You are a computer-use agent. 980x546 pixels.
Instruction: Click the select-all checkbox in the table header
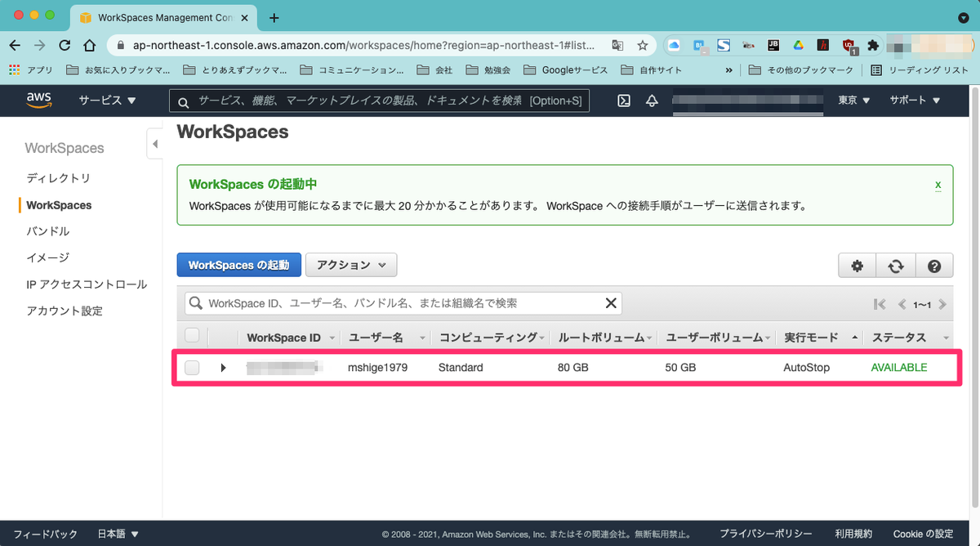[192, 337]
